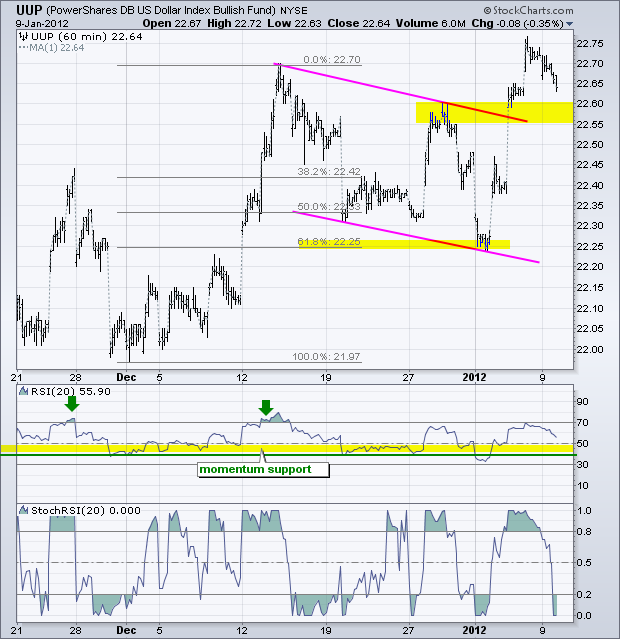Select the '100.0%: 21.97' retracement label
The image size is (620, 639).
tap(326, 357)
